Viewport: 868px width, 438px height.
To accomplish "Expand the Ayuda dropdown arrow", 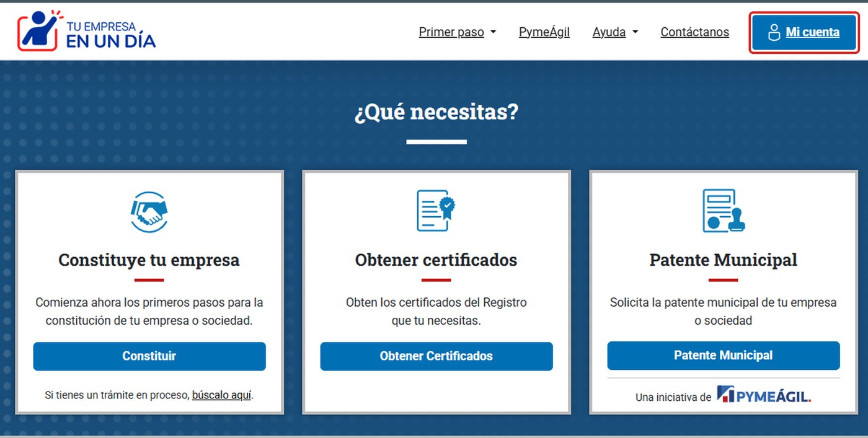I will (x=635, y=32).
